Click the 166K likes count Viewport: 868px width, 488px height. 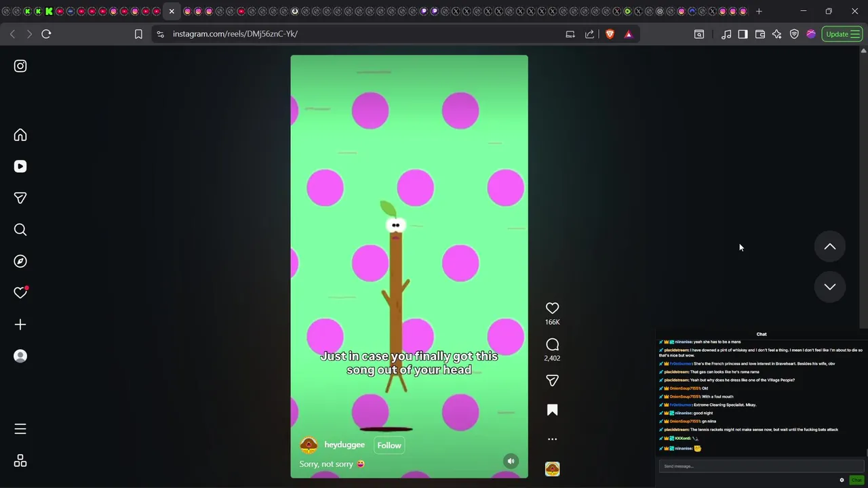point(552,322)
